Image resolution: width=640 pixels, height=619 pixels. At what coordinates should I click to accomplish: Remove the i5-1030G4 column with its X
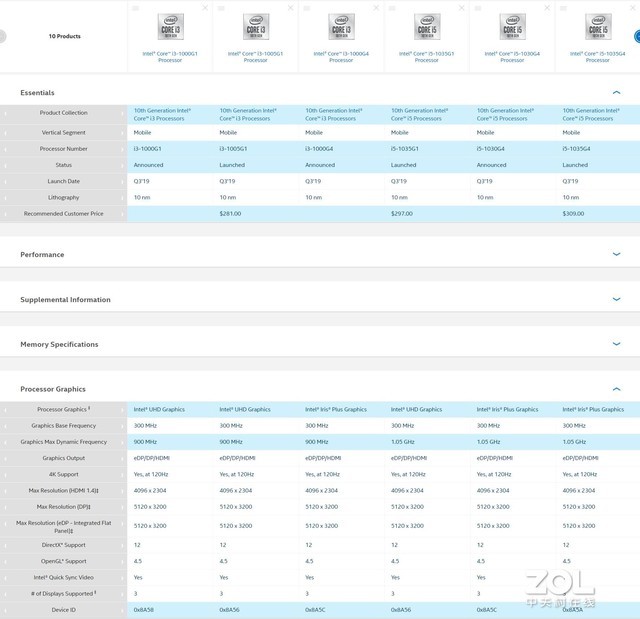547,8
